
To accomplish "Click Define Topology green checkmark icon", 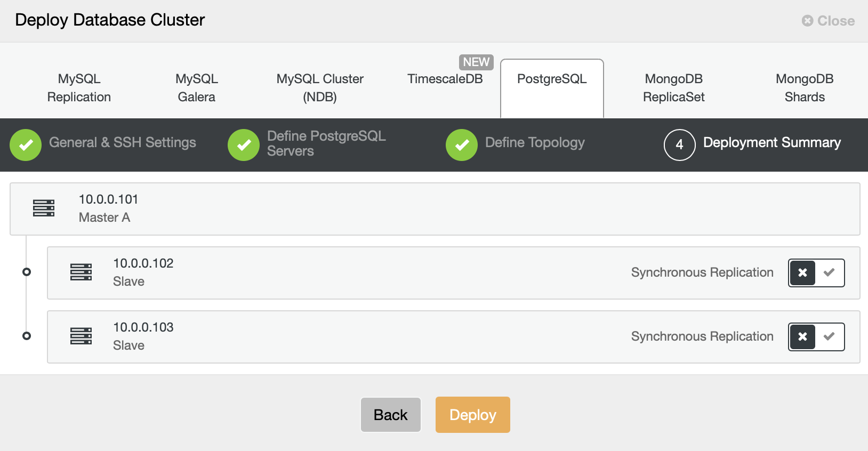I will pos(462,145).
